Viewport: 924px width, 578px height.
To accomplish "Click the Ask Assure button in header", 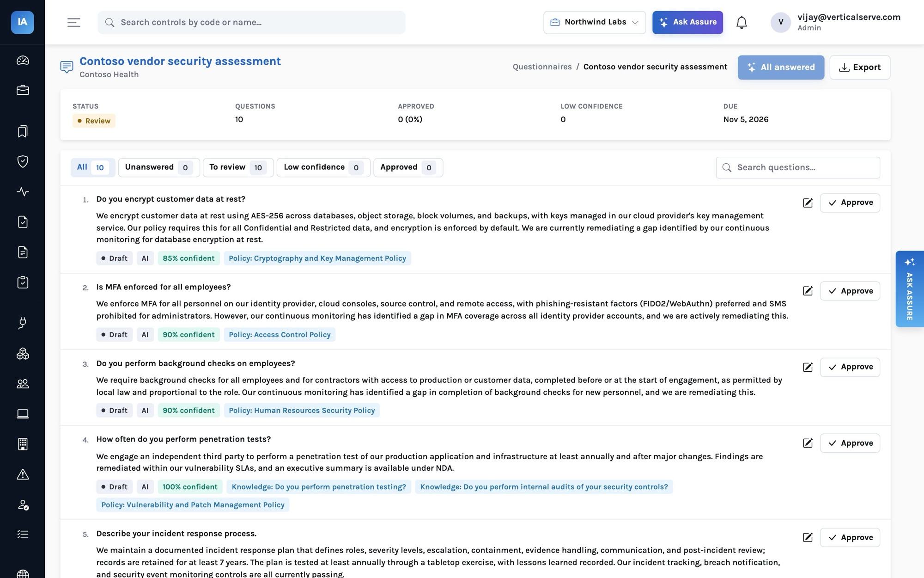I will [687, 22].
